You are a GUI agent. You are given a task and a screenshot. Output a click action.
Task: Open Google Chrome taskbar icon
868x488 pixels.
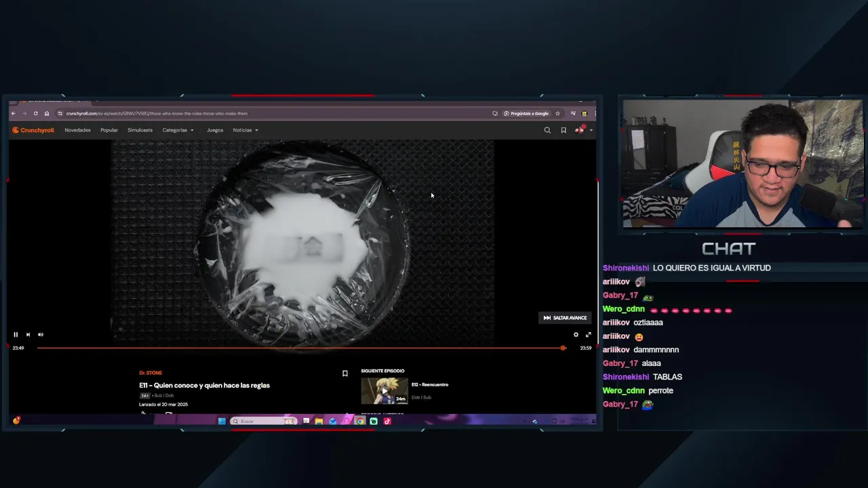pos(360,421)
